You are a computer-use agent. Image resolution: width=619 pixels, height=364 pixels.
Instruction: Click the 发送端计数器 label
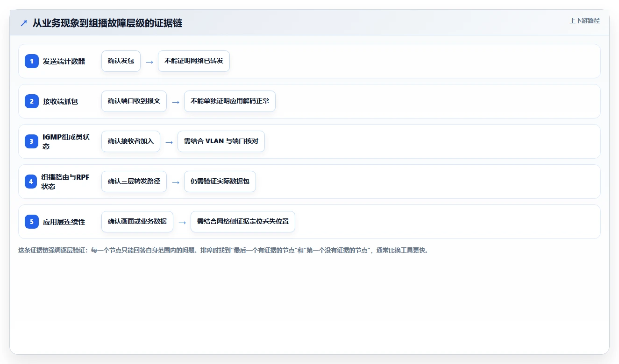64,61
